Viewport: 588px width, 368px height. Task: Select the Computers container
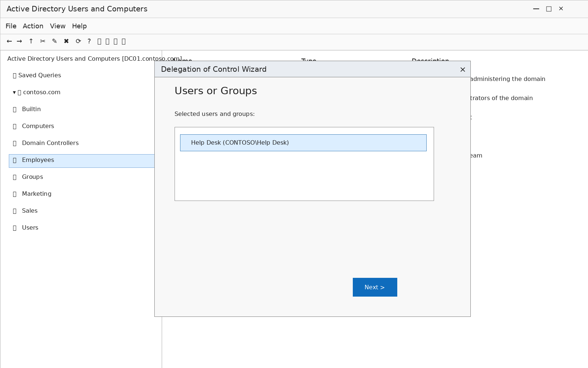(x=38, y=126)
